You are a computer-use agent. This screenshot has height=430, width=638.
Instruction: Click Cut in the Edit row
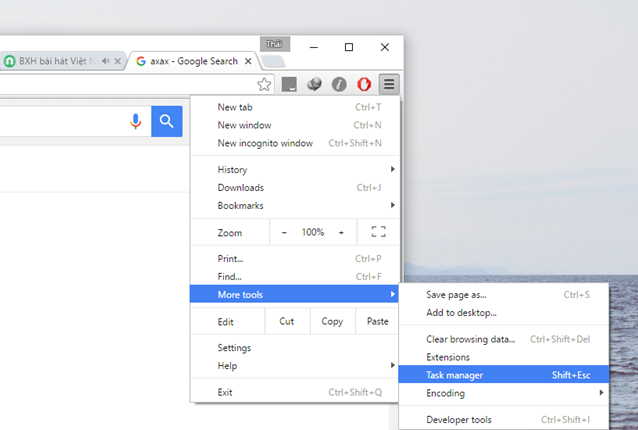287,321
